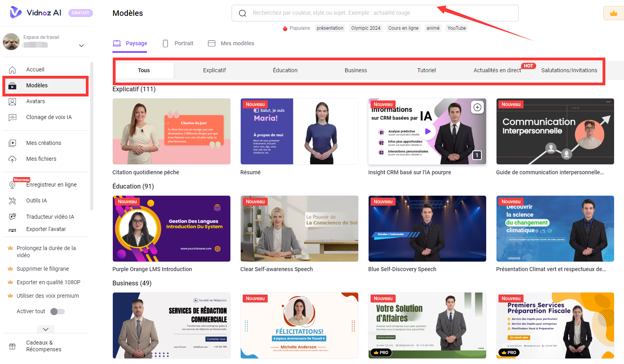
Task: Select the Tutoriel category filter
Action: (427, 70)
